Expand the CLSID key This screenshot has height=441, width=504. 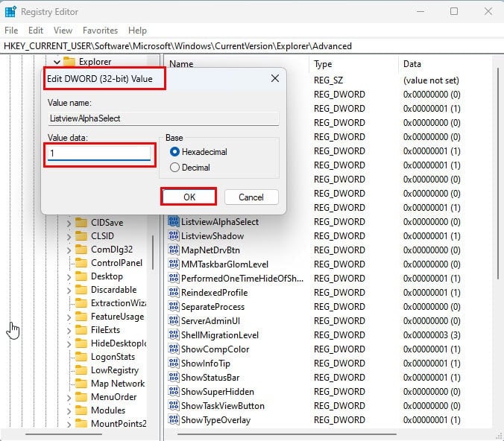coord(69,236)
